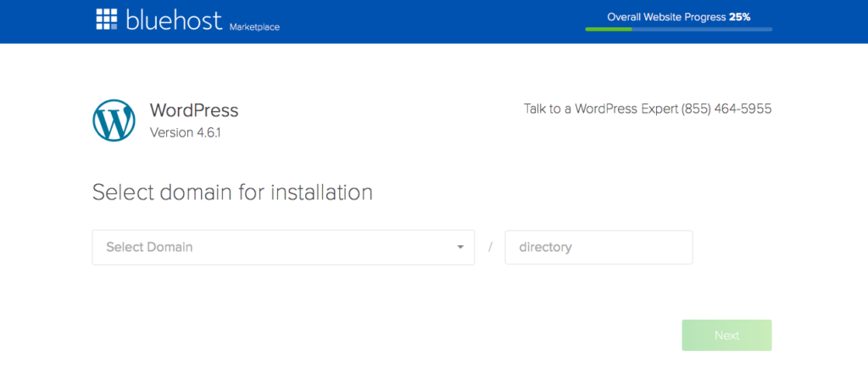Click the 'Version 4.6.1' text
This screenshot has width=868, height=385.
point(185,133)
